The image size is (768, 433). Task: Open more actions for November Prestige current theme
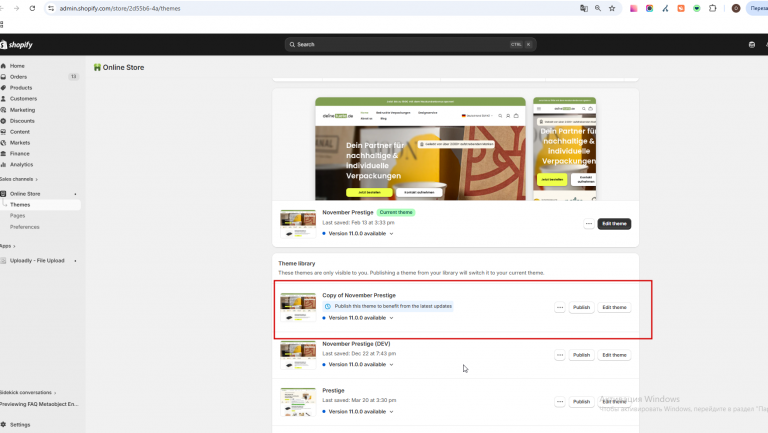pyautogui.click(x=589, y=224)
